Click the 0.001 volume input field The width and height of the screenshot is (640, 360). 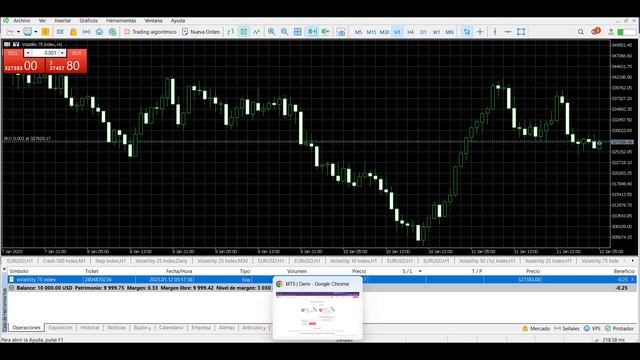46,53
